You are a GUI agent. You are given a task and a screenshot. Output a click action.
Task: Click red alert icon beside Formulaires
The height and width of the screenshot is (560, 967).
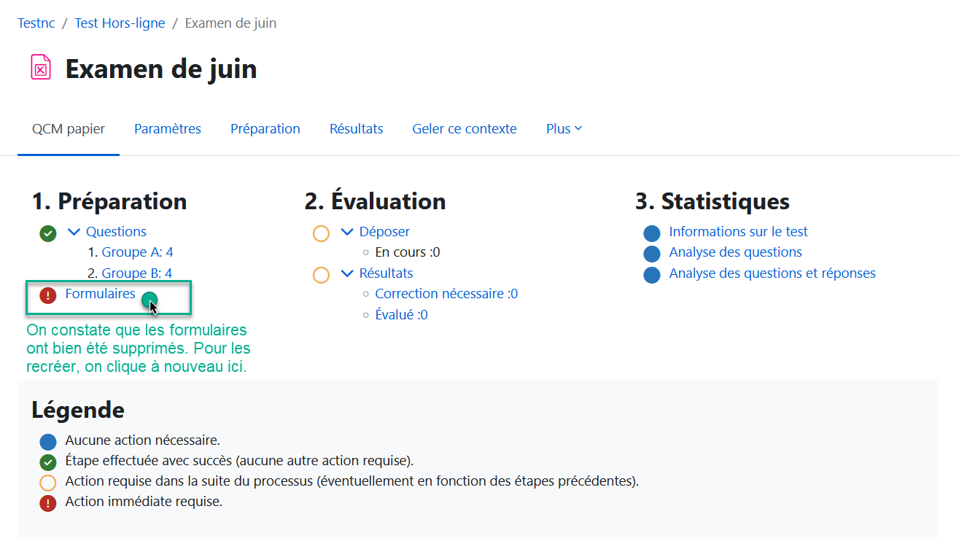point(48,295)
